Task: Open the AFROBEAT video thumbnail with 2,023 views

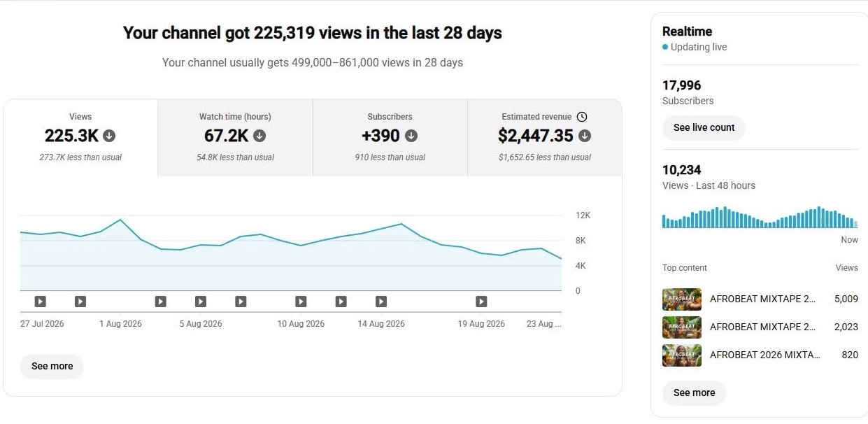Action: coord(682,327)
